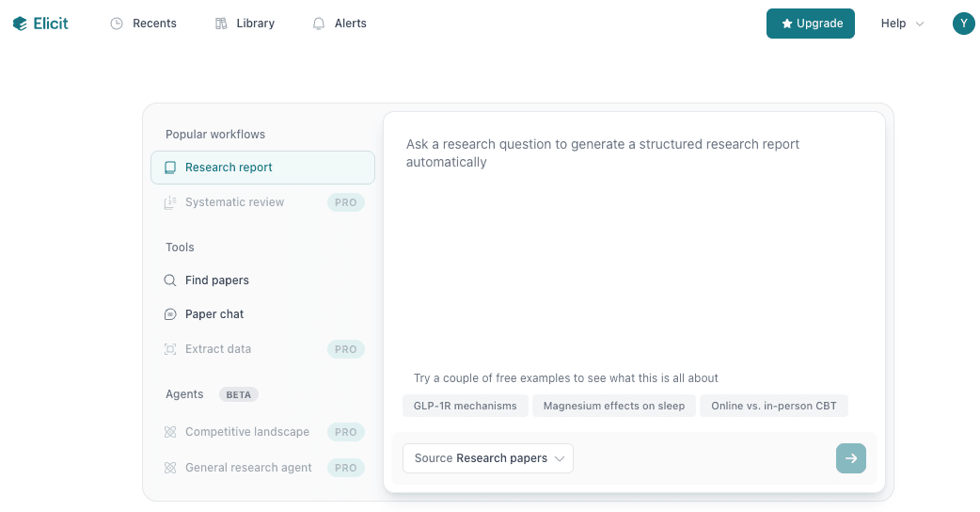
Task: Click the Alerts bell icon
Action: tap(319, 24)
